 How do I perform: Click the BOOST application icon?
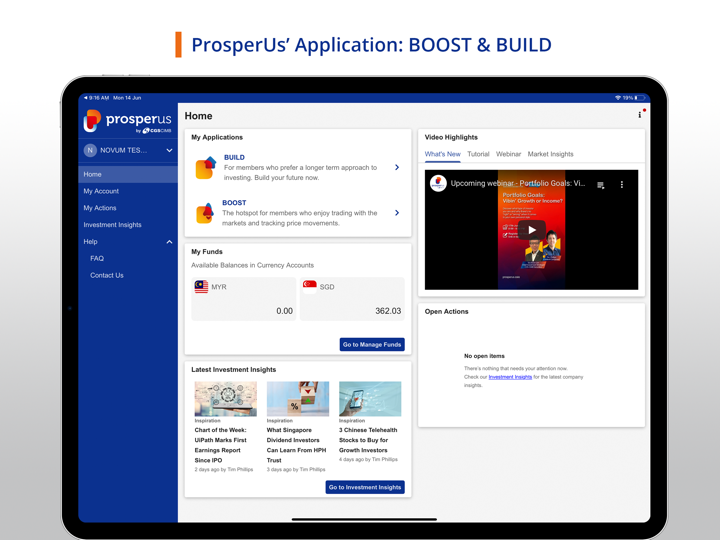click(x=205, y=213)
